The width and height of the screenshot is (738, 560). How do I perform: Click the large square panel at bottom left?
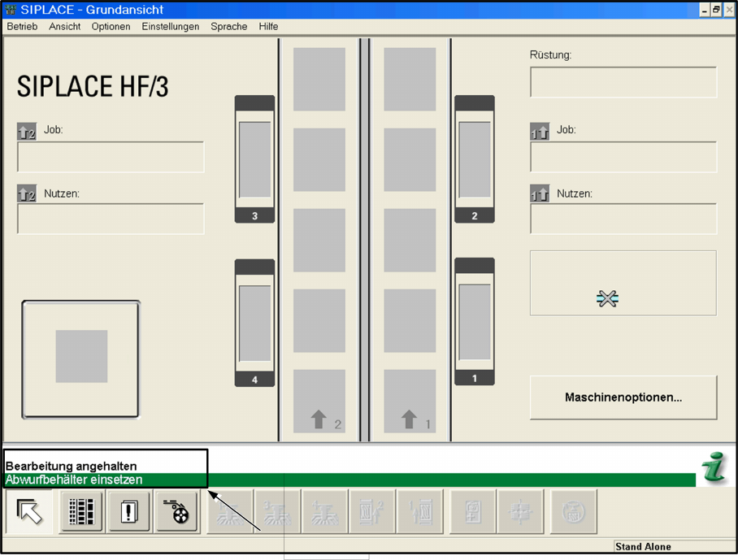coord(81,358)
